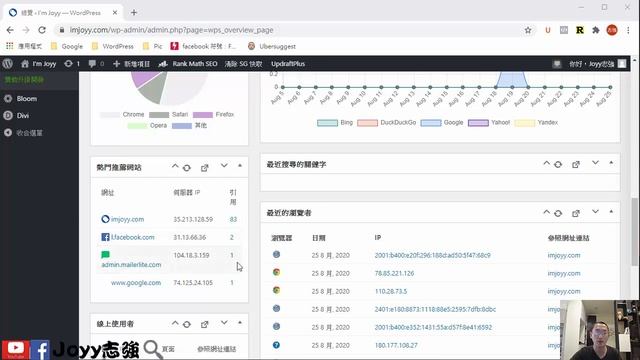Viewport: 640px width, 360px height.
Task: Open Ubersuggest extension icon in toolbar
Action: click(548, 30)
